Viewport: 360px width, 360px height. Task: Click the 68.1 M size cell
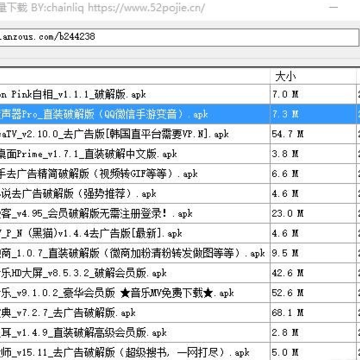pyautogui.click(x=313, y=313)
